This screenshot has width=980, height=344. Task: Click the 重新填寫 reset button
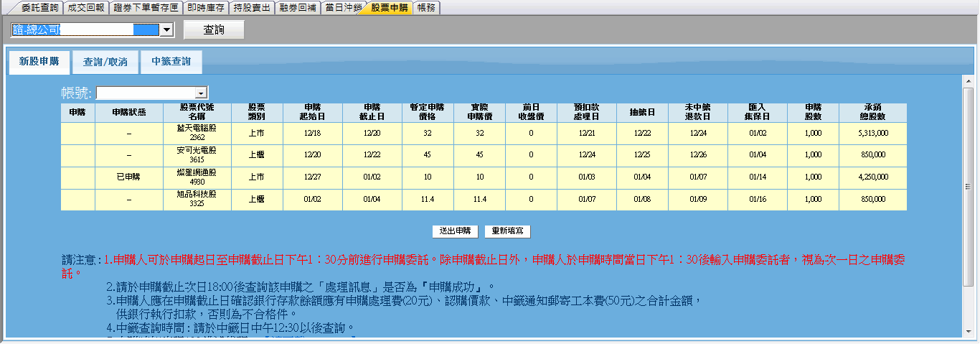click(507, 231)
